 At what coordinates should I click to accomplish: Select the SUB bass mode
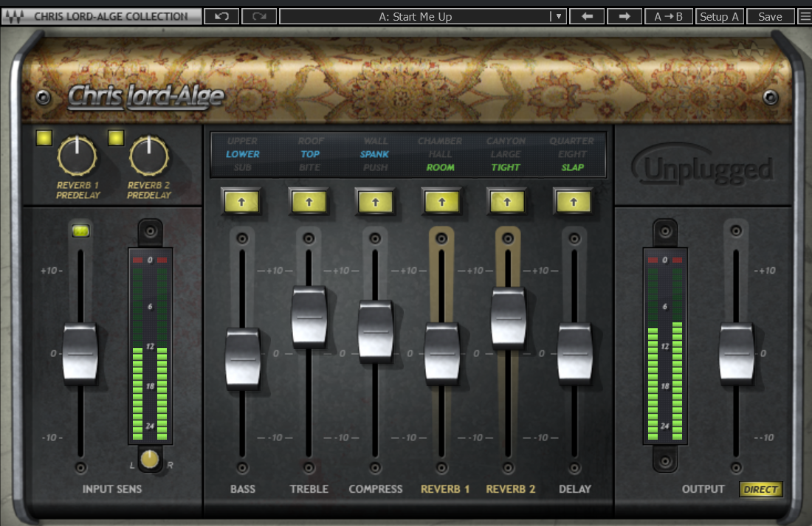tap(242, 167)
